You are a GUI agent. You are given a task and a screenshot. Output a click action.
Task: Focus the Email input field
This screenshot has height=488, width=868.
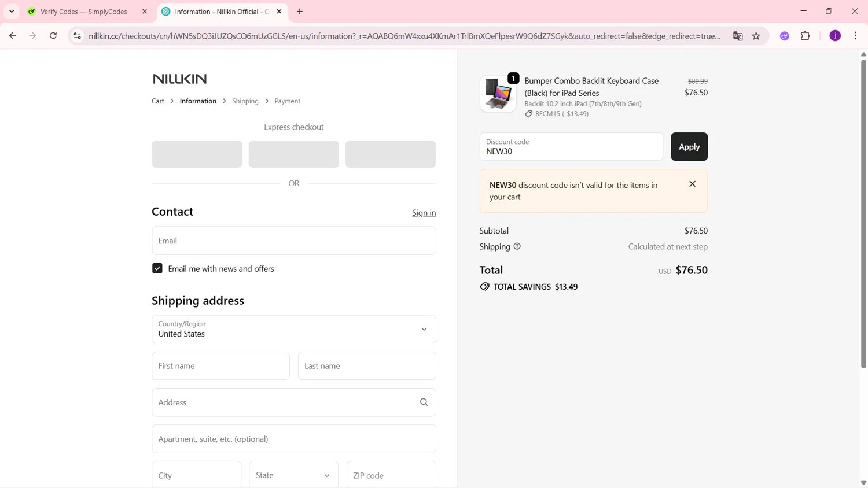[294, 241]
